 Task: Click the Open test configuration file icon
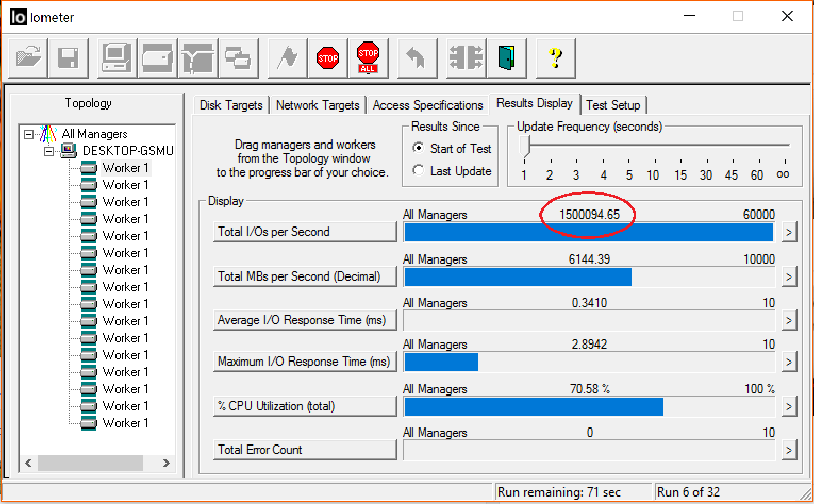[x=28, y=57]
